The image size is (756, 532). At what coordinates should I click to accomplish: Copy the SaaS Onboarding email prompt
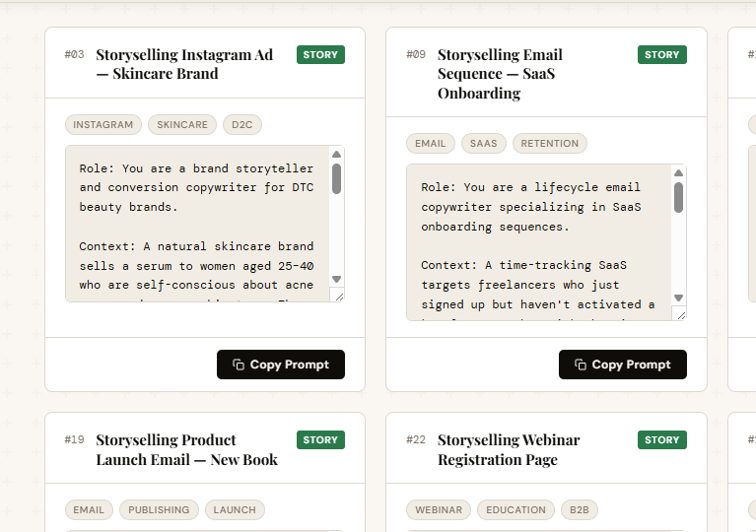pyautogui.click(x=622, y=365)
